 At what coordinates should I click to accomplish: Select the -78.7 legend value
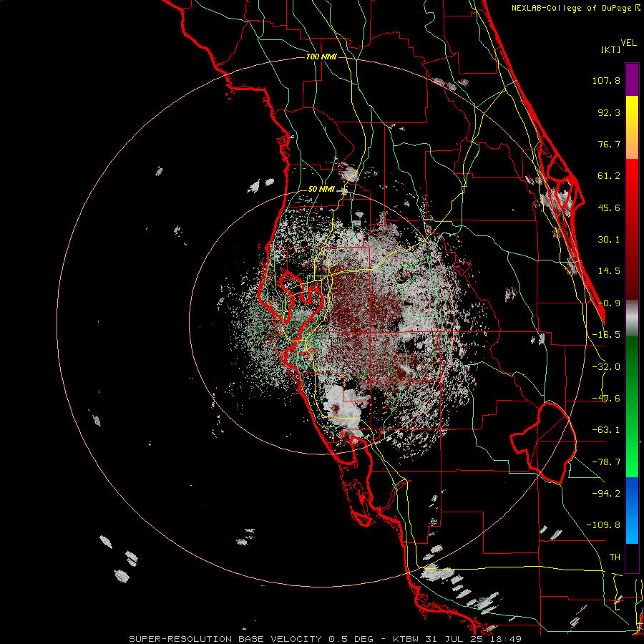coord(606,462)
